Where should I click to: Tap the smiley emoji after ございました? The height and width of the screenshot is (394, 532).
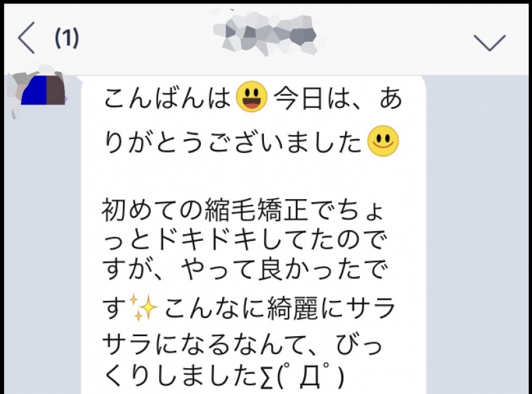(x=383, y=140)
